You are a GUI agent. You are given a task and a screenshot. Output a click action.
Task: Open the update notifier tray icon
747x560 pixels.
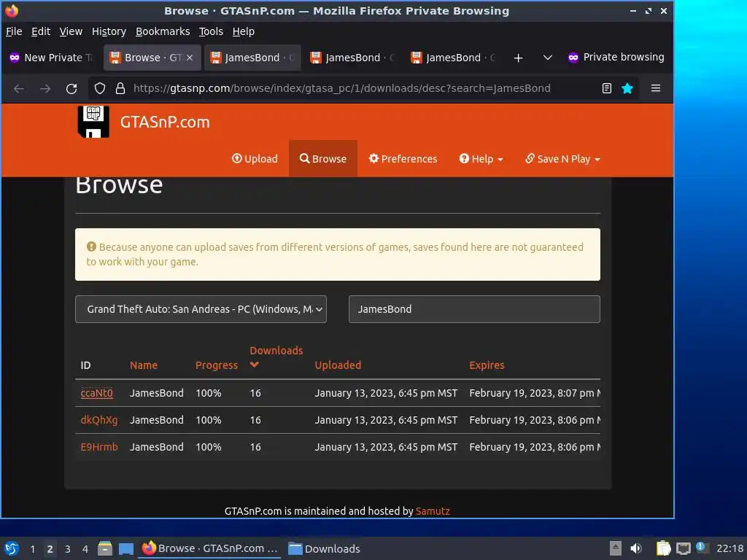point(703,548)
